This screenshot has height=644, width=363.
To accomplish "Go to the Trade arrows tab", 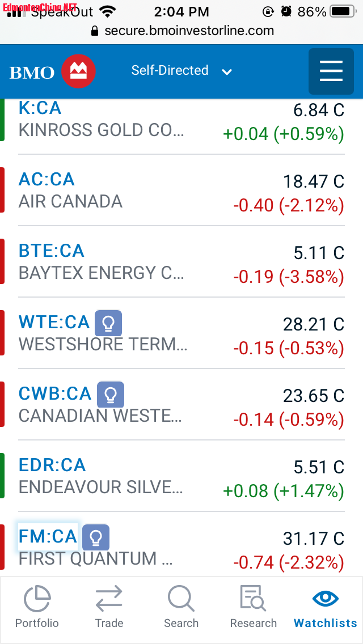I will click(x=109, y=607).
